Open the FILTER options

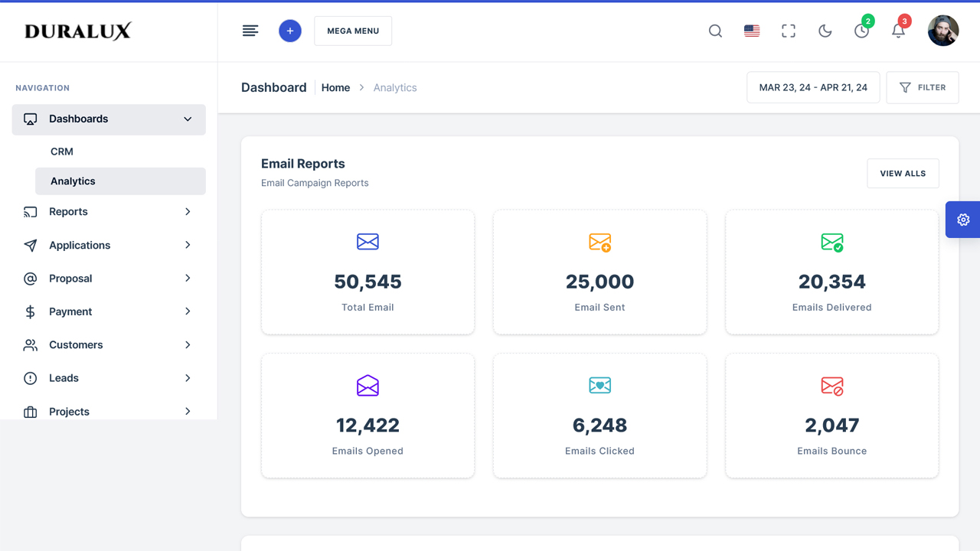point(922,87)
